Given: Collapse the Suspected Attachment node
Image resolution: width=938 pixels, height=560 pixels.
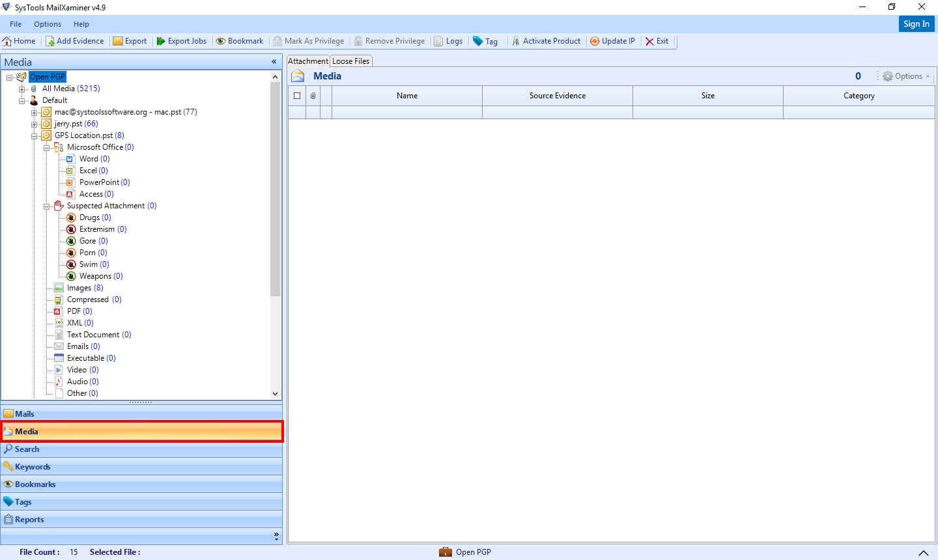Looking at the screenshot, I should point(47,206).
